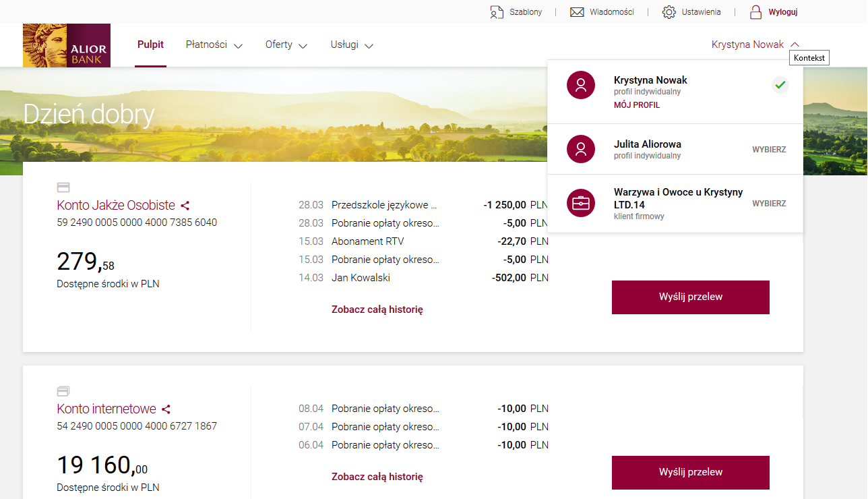Open the Jan Kowalski transaction
Screen dimensions: 868x499
tap(424, 278)
